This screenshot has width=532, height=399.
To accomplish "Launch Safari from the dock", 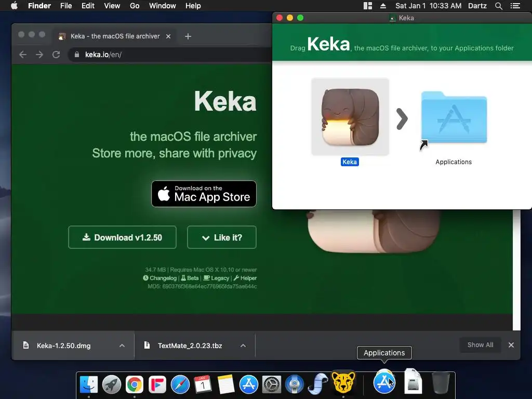I will (180, 384).
